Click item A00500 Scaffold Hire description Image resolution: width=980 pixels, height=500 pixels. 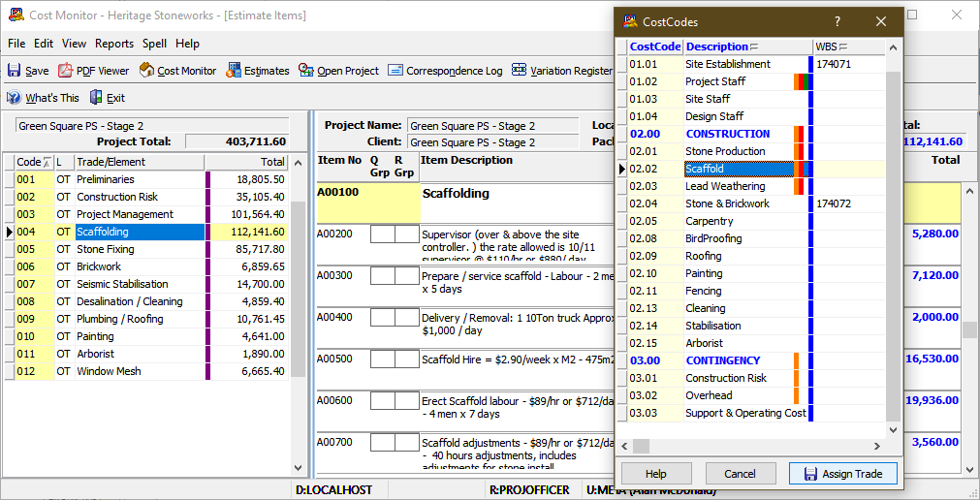click(518, 360)
